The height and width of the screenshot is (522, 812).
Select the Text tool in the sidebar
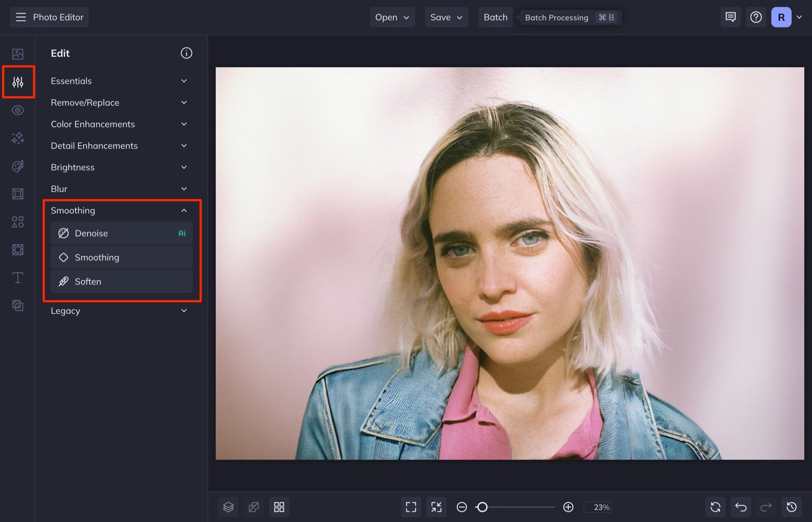pyautogui.click(x=18, y=277)
